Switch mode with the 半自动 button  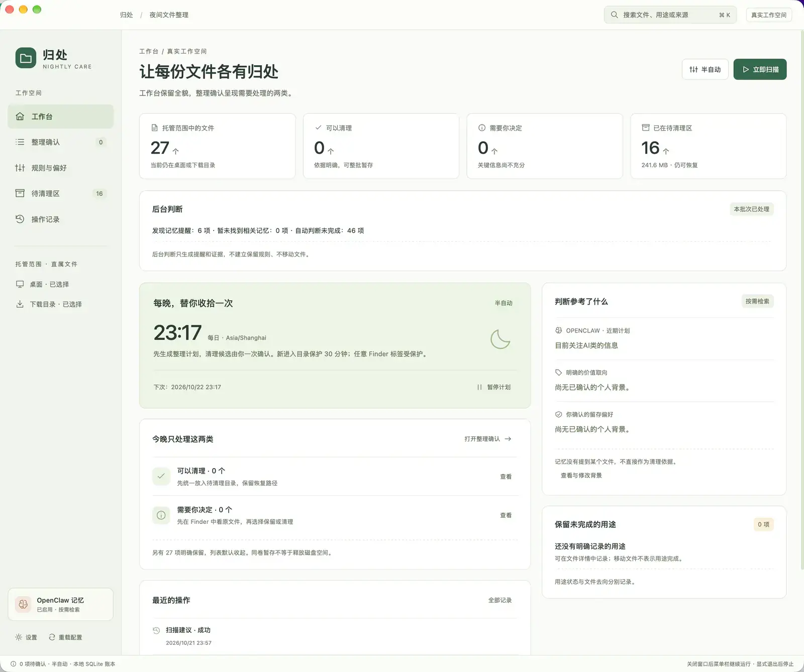click(705, 69)
